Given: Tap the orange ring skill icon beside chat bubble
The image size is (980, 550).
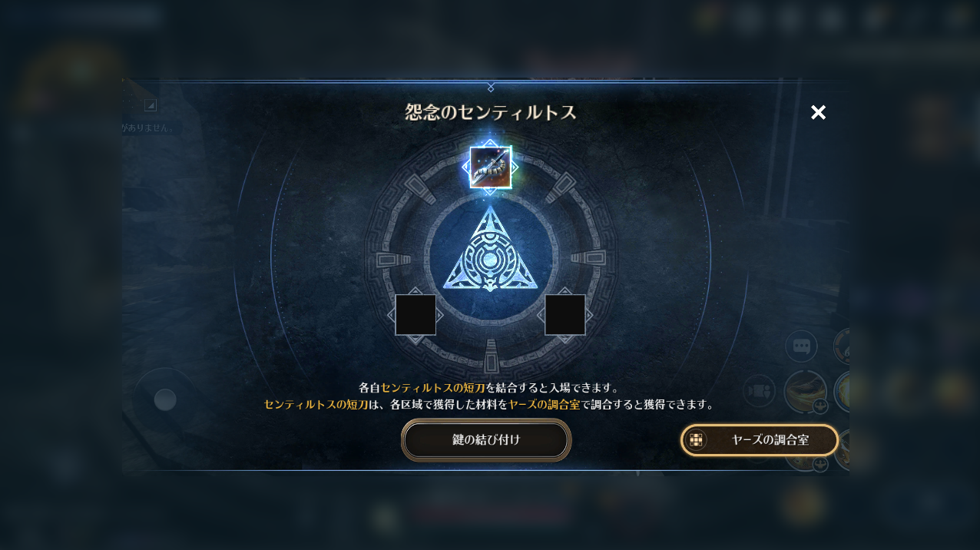Looking at the screenshot, I should (x=842, y=346).
